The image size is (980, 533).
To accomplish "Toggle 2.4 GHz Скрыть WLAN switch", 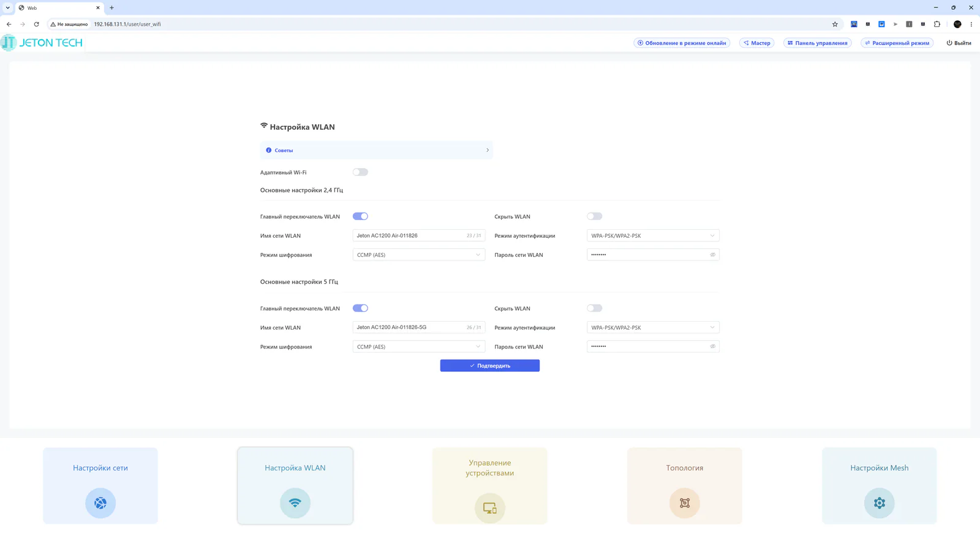I will click(594, 216).
